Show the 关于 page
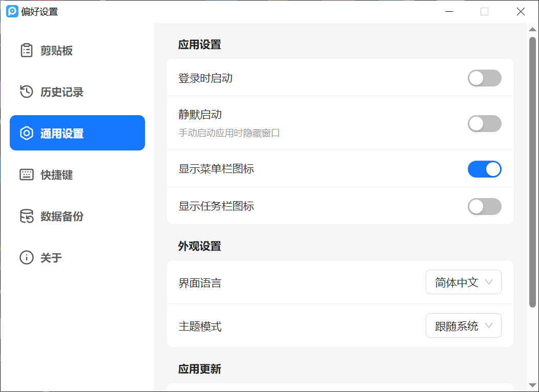The height and width of the screenshot is (392, 539). tap(77, 257)
